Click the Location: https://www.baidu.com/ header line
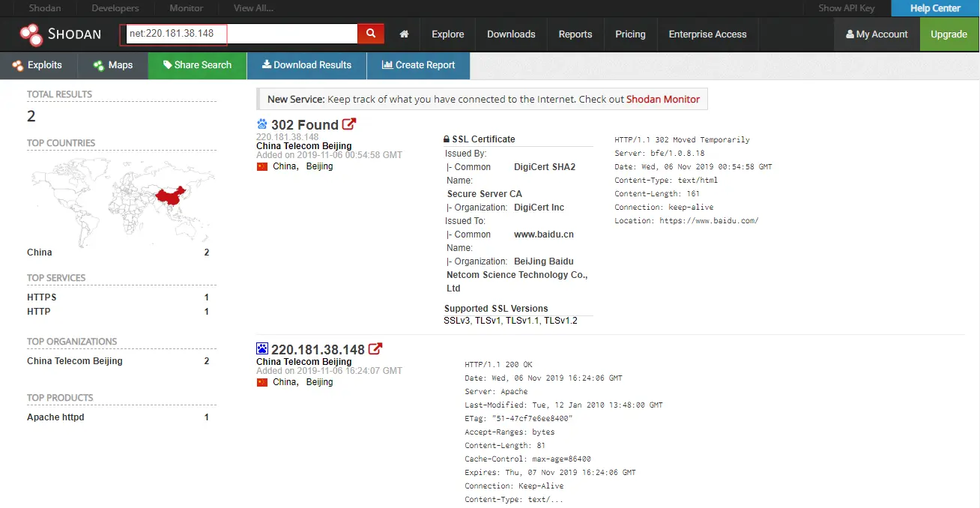 pos(686,221)
